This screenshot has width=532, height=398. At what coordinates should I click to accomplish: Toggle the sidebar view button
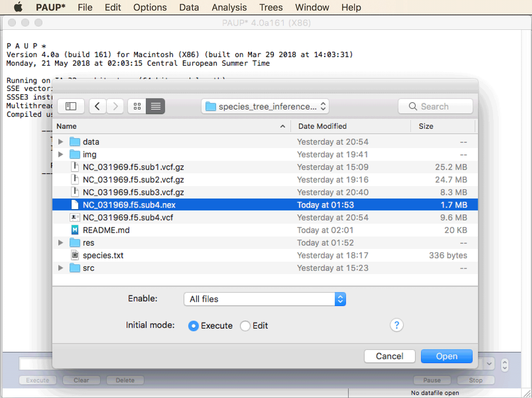point(71,106)
